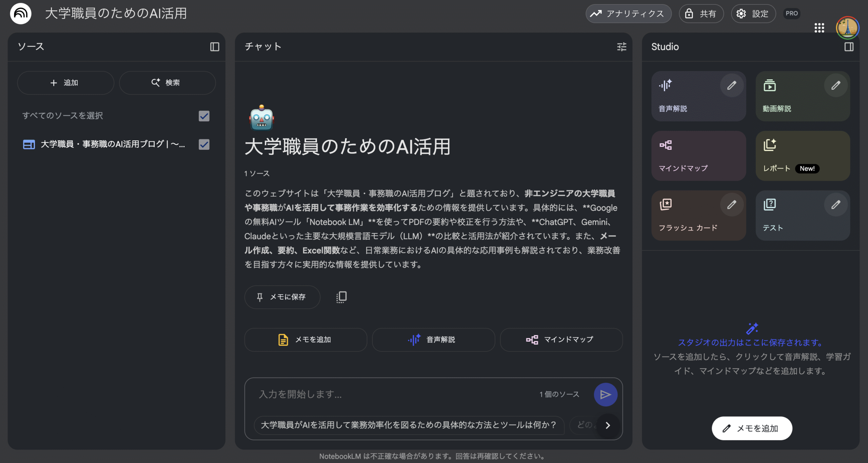The image size is (868, 463).
Task: Open the Google apps grid icon
Action: pos(819,28)
